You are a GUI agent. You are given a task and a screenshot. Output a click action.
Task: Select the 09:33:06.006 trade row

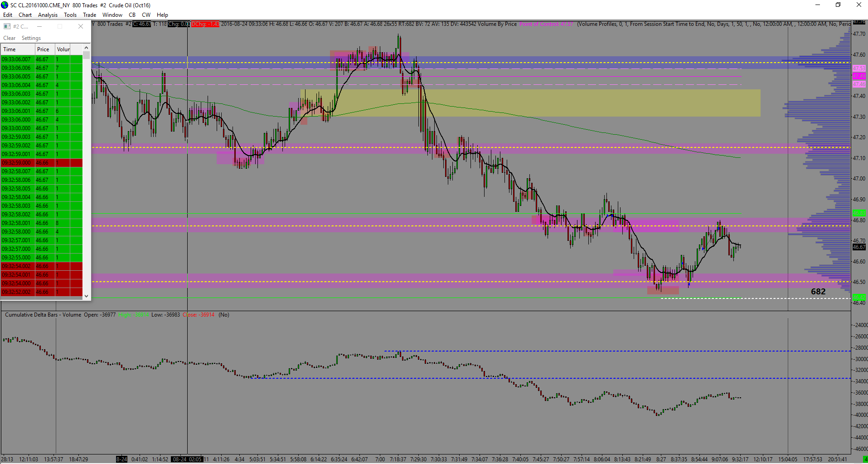42,68
